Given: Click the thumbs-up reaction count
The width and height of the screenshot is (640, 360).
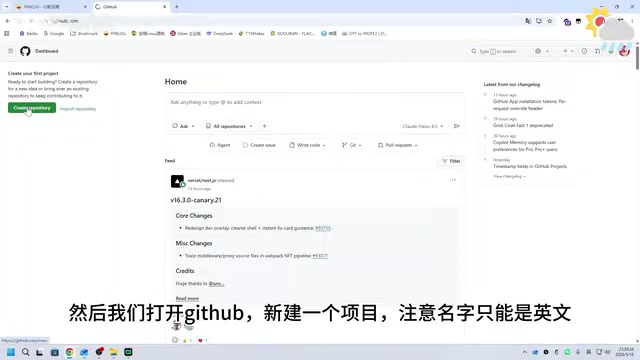Looking at the screenshot, I should click(x=187, y=340).
